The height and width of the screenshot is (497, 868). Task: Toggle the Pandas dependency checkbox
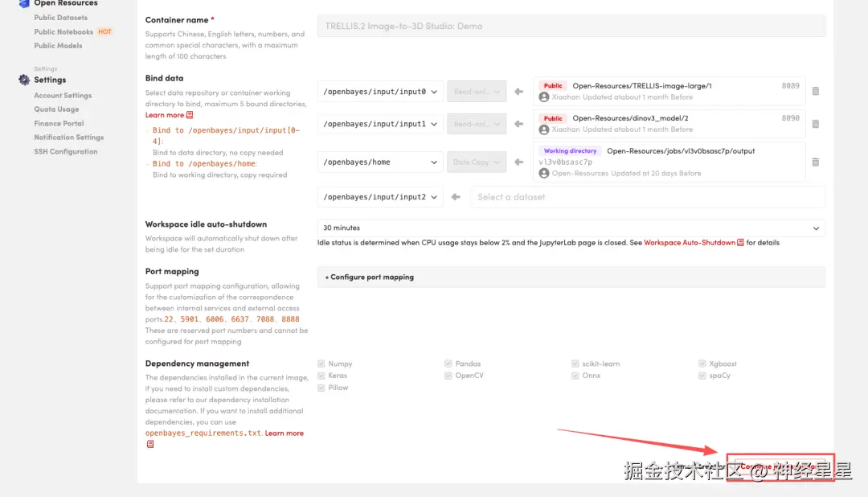(448, 364)
